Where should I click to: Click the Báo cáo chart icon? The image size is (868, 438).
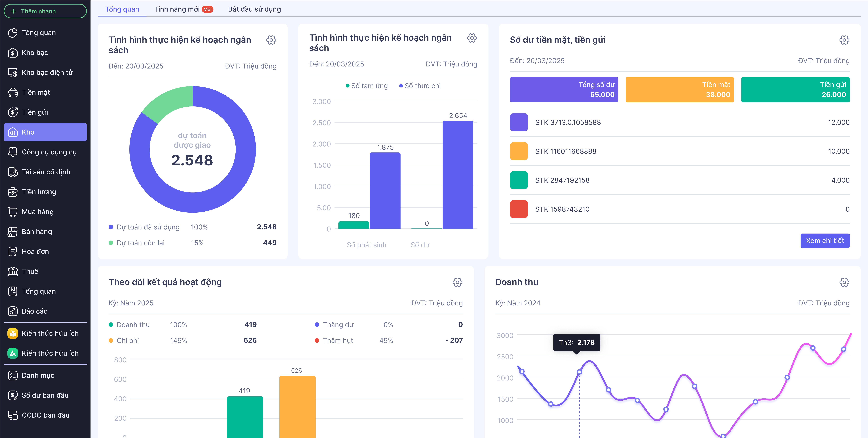[x=12, y=311]
